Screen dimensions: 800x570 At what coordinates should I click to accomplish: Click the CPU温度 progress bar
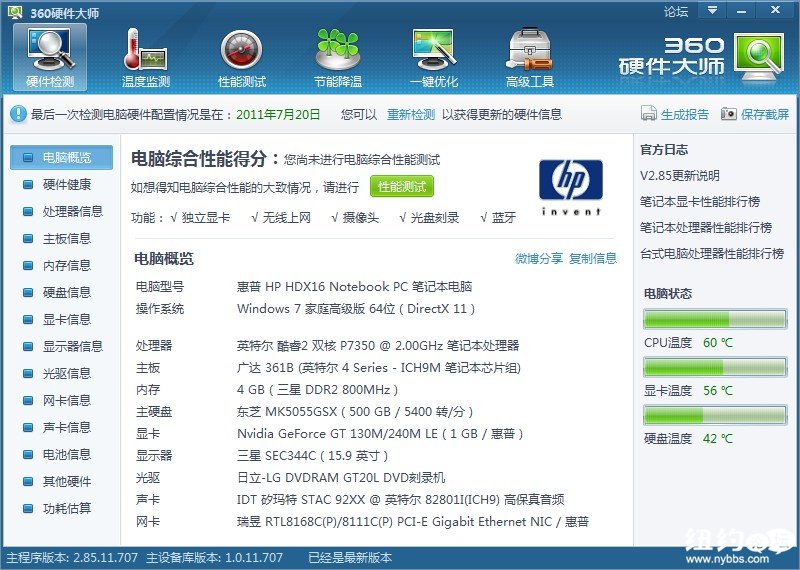pyautogui.click(x=715, y=319)
